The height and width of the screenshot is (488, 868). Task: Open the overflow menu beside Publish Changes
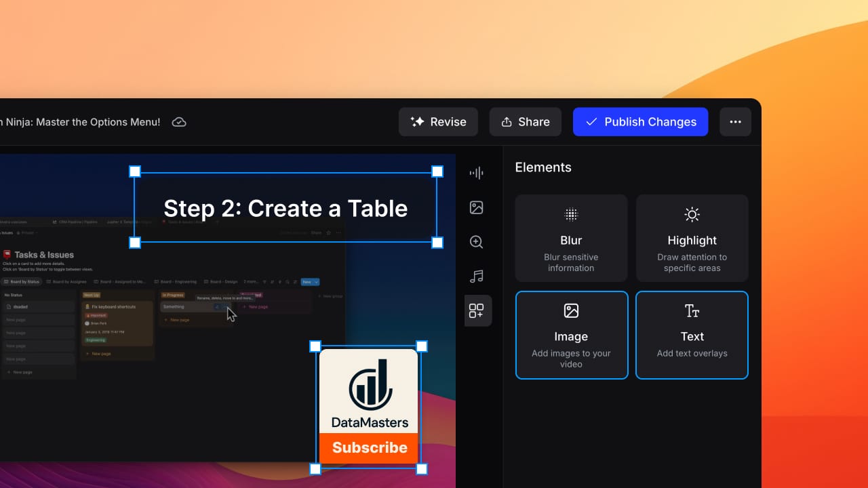coord(735,121)
